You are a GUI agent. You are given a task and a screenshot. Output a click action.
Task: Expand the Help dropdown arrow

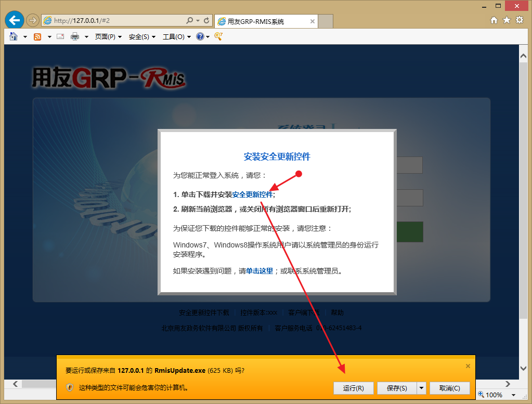[x=207, y=36]
